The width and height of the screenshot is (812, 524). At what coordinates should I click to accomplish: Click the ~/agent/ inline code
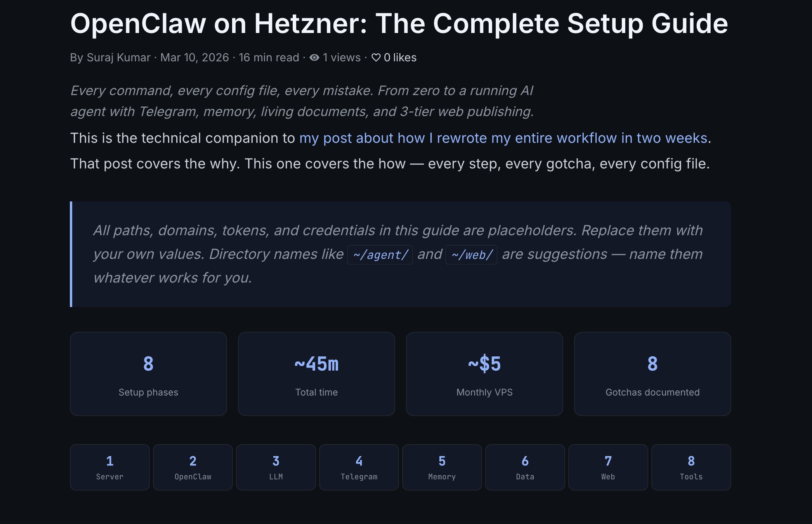click(x=380, y=255)
